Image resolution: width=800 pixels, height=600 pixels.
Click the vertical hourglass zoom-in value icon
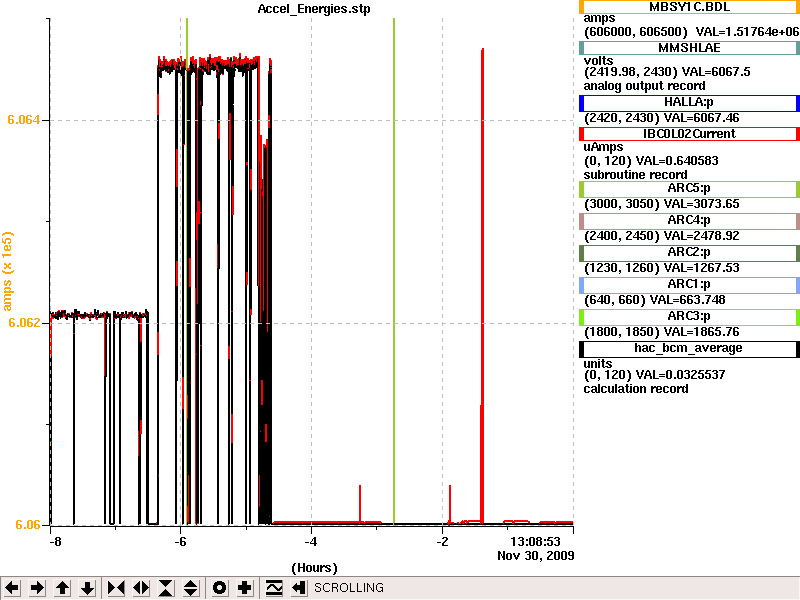[166, 588]
